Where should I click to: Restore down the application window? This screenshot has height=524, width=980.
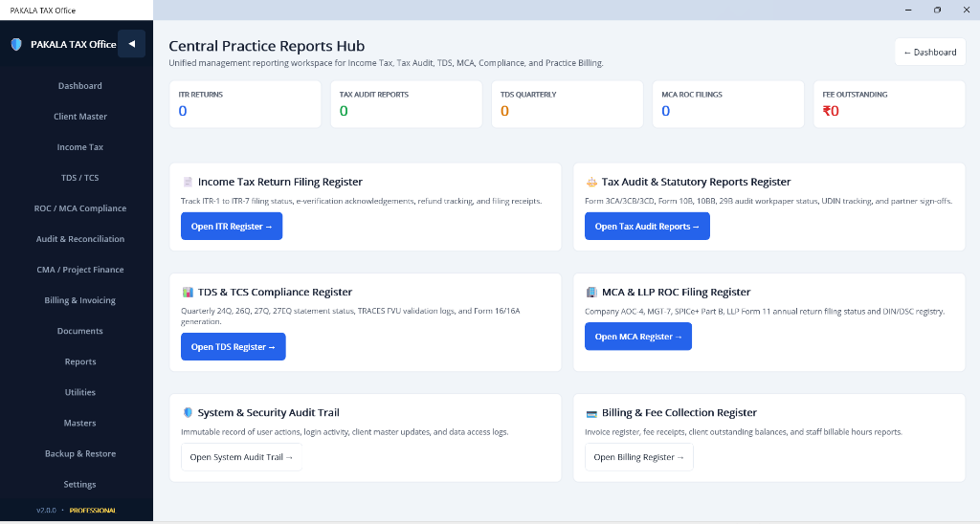coord(937,10)
